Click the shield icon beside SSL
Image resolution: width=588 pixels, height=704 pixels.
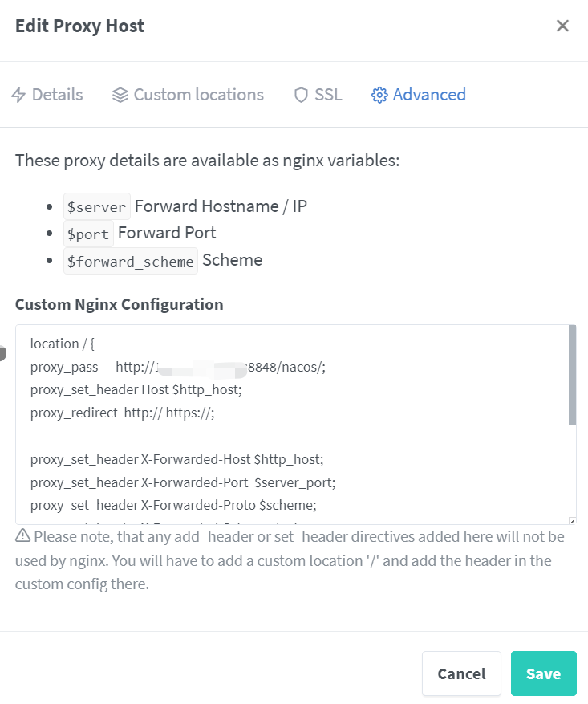pyautogui.click(x=301, y=95)
